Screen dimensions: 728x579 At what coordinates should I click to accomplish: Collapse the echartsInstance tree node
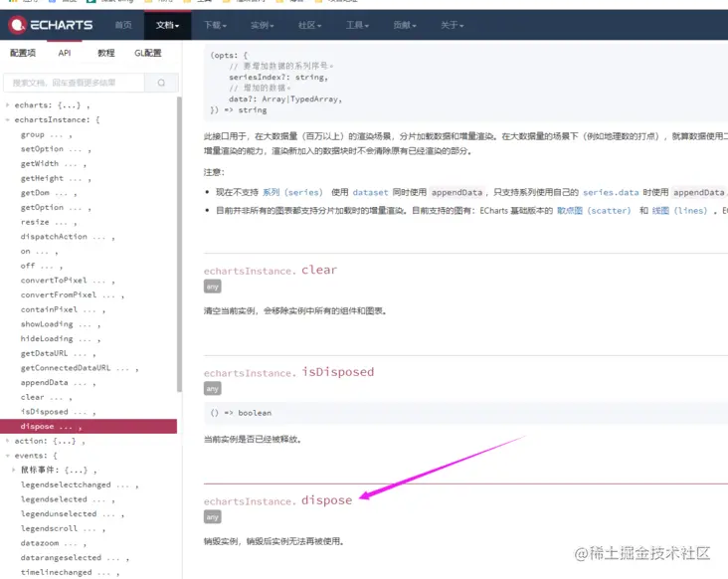click(x=7, y=119)
